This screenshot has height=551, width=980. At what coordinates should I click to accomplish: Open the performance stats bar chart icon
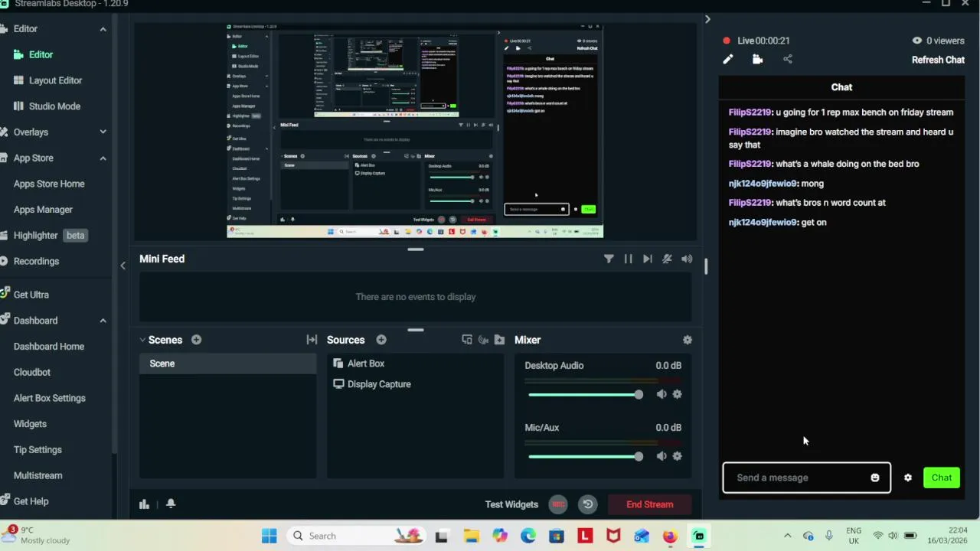click(144, 504)
